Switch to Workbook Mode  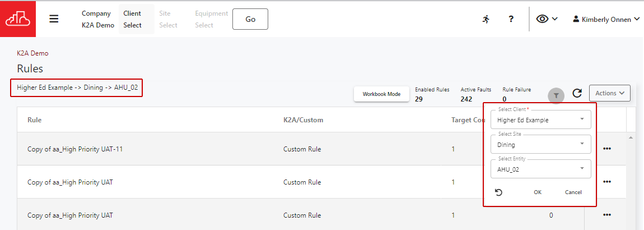(381, 94)
